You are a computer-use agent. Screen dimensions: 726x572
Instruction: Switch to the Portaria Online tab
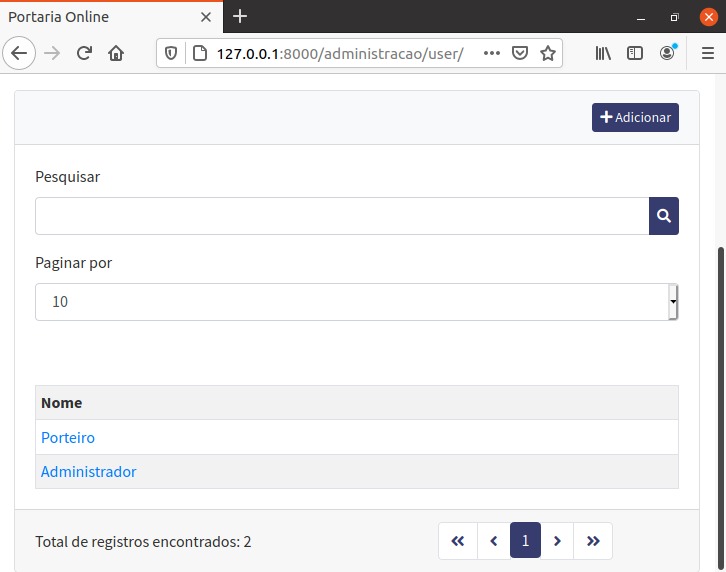pyautogui.click(x=111, y=17)
